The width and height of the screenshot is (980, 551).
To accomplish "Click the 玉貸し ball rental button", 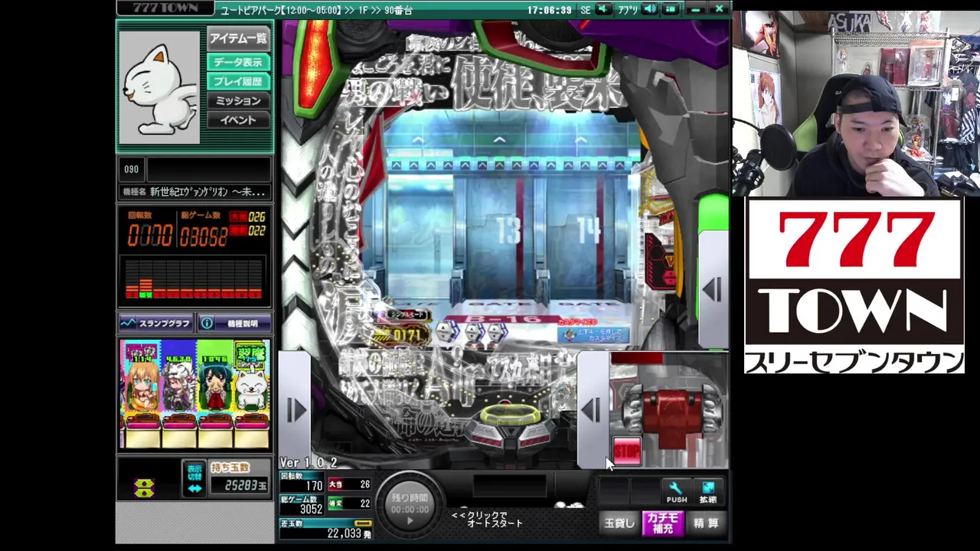I will click(x=619, y=523).
